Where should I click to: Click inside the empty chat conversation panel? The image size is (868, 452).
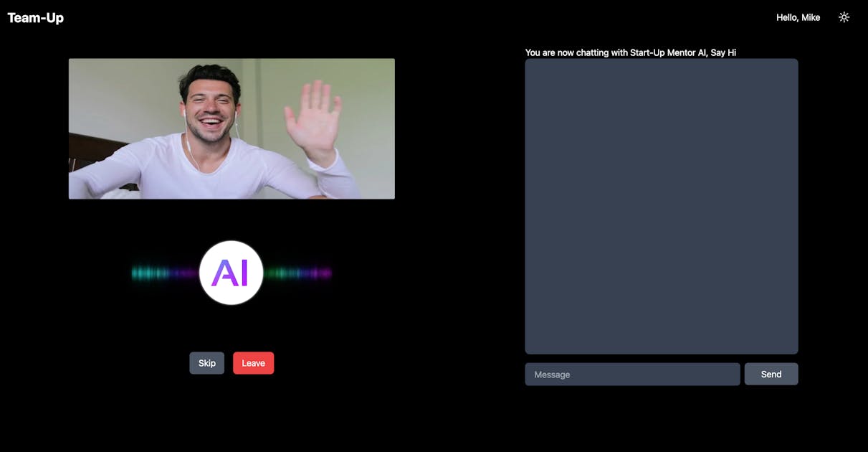[x=661, y=206]
